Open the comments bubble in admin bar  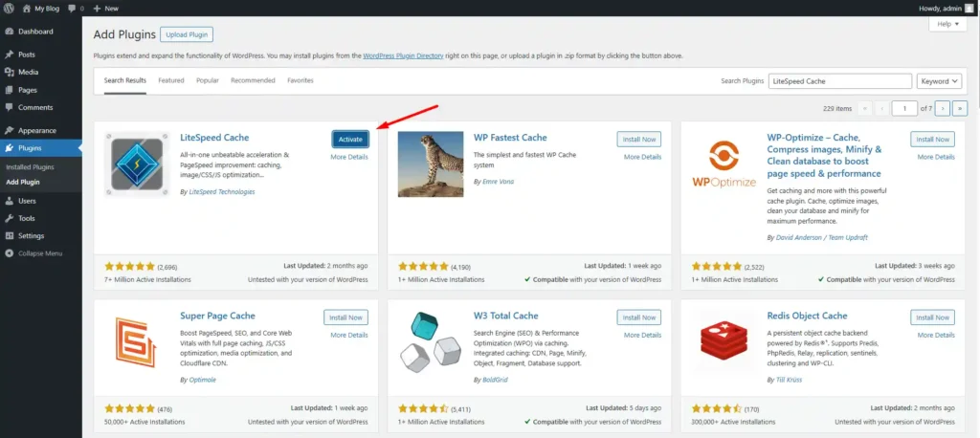(x=72, y=9)
